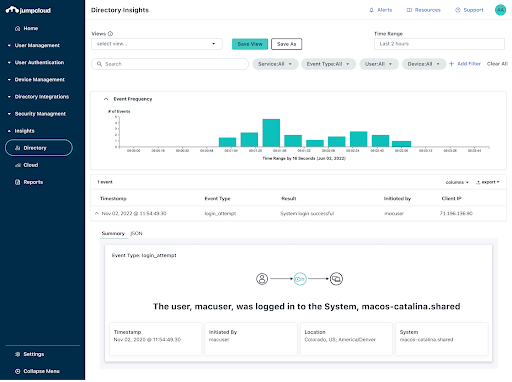This screenshot has height=382, width=512.
Task: Click the Search input field
Action: click(x=170, y=64)
